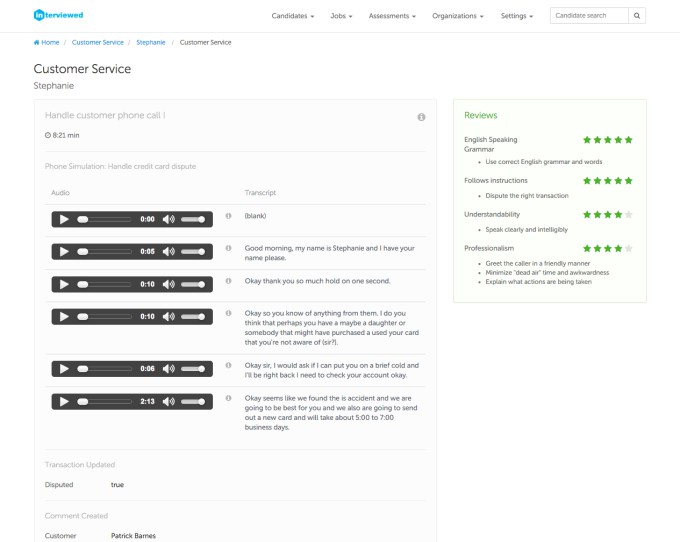This screenshot has height=542, width=680.
Task: Click the Transcript column header
Action: click(x=260, y=193)
